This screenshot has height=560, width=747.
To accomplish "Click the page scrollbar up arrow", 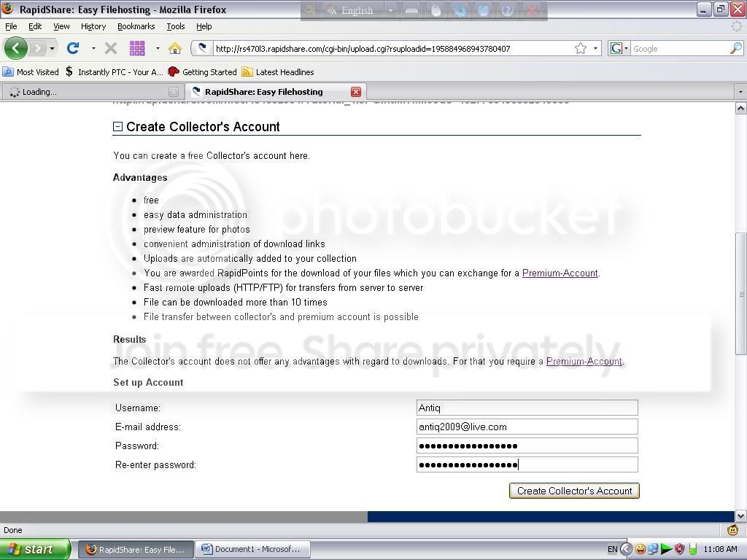I will [740, 109].
